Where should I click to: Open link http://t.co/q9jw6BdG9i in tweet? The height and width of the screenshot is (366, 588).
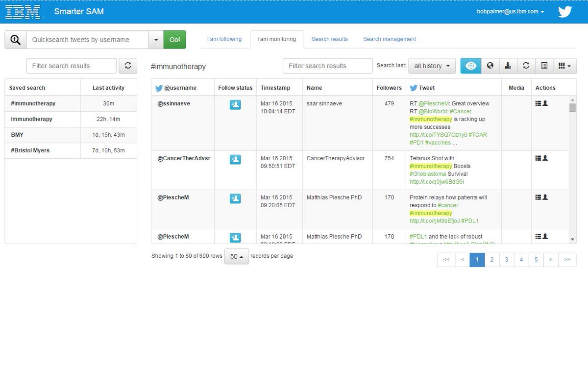click(x=437, y=182)
